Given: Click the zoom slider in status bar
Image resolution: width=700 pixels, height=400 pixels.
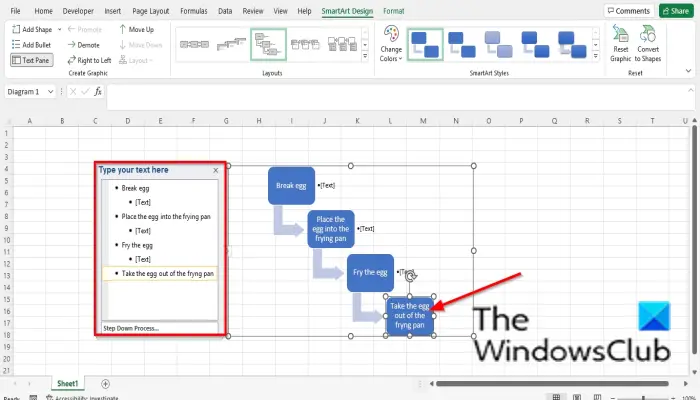Looking at the screenshot, I should click(643, 397).
